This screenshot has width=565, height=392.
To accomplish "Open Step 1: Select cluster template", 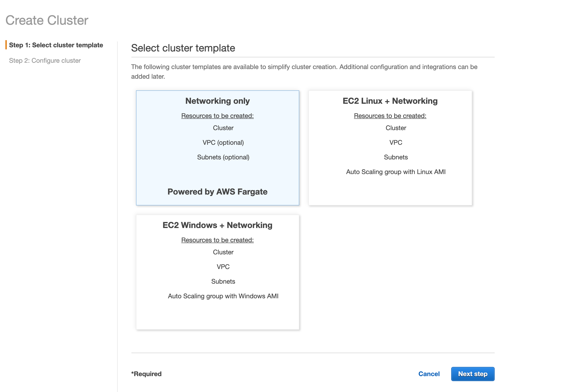I will click(56, 45).
